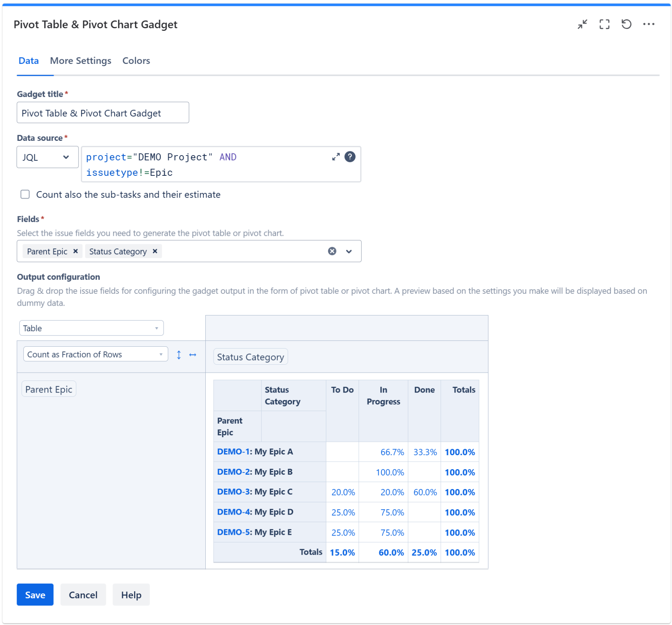Image resolution: width=672 pixels, height=625 pixels.
Task: Remove the Parent Epic field tag
Action: coord(75,251)
